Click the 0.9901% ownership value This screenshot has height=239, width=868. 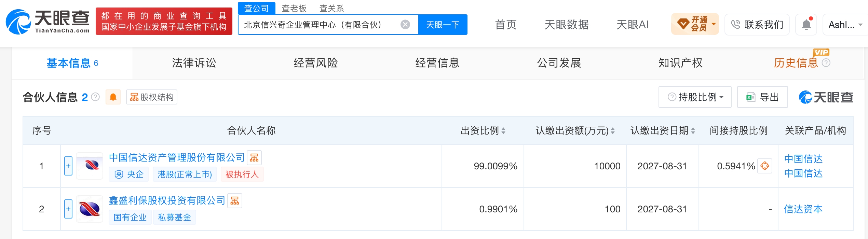point(498,209)
